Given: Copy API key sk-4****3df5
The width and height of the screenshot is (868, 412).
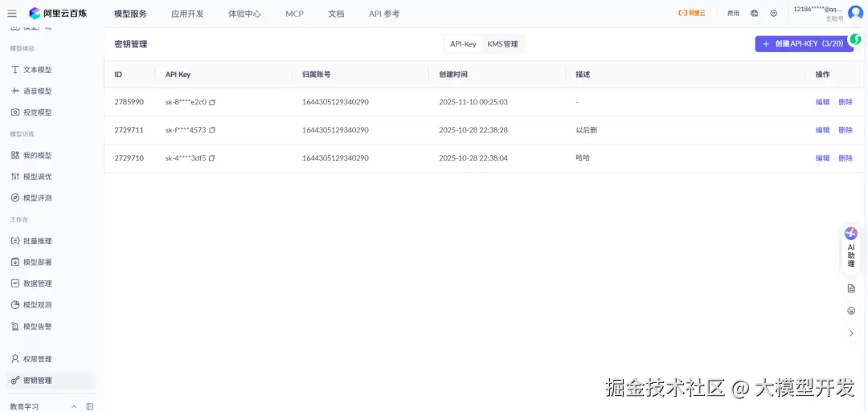Looking at the screenshot, I should coord(212,158).
